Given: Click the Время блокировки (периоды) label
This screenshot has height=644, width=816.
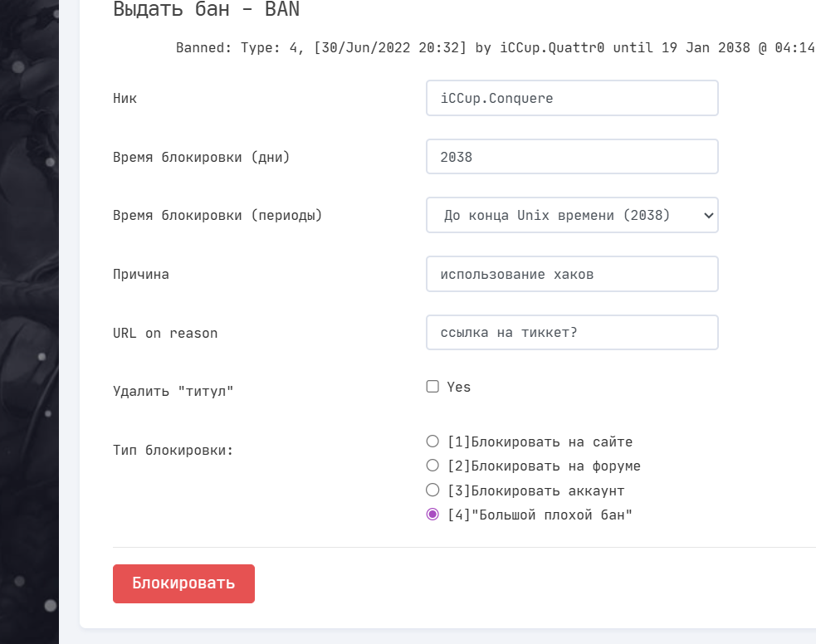Looking at the screenshot, I should [x=217, y=215].
